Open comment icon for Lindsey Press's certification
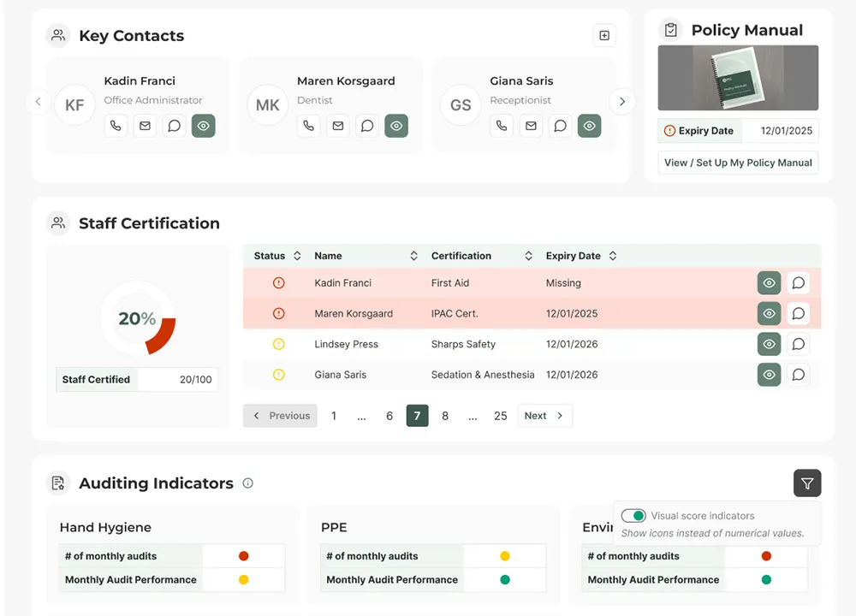Viewport: 856px width, 616px height. click(x=798, y=344)
